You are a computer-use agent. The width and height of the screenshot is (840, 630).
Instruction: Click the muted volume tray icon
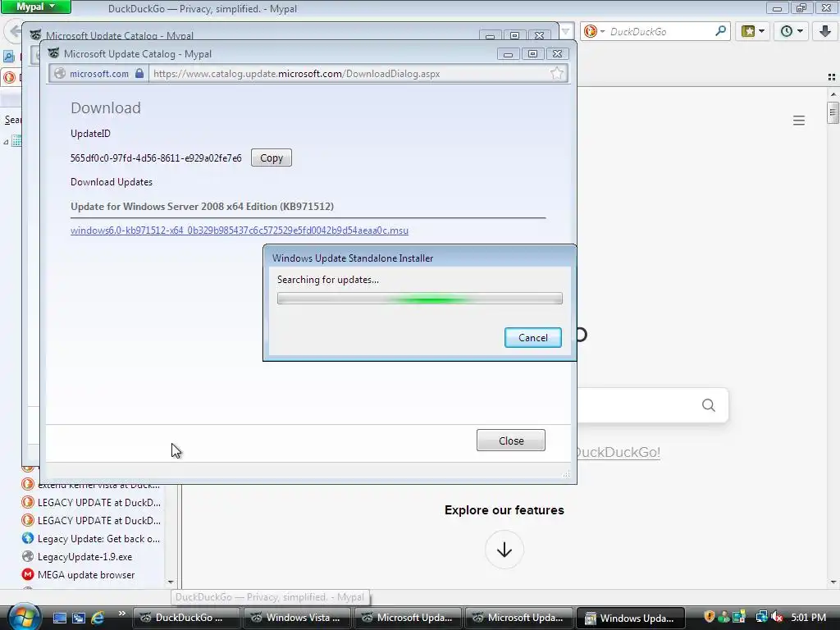(x=777, y=618)
